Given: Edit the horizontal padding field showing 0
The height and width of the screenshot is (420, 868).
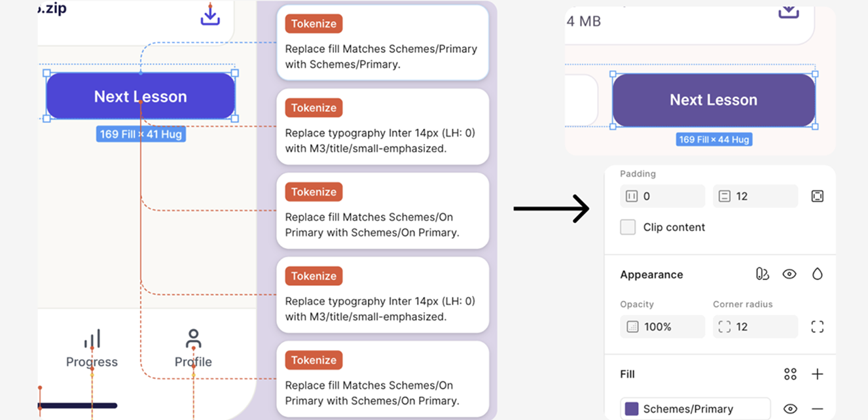Looking at the screenshot, I should click(662, 196).
